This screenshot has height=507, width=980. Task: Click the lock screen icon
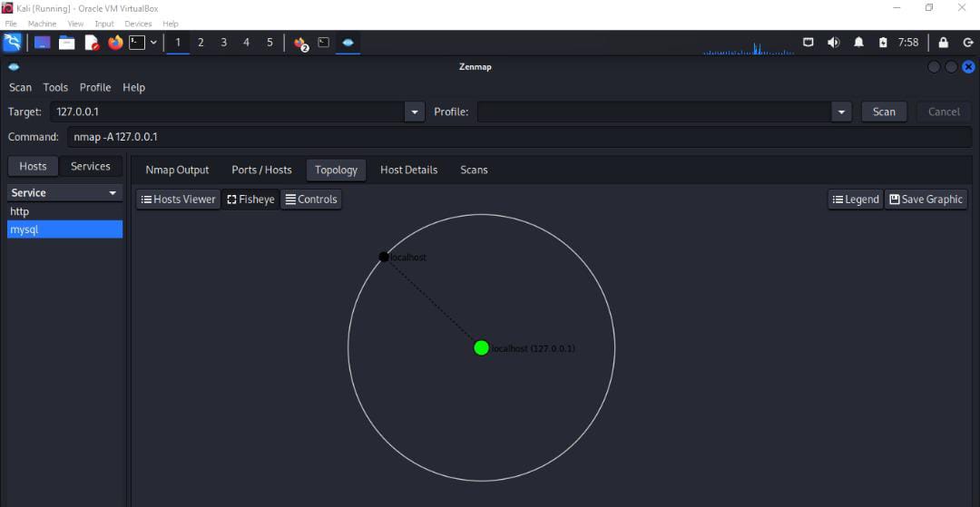943,43
